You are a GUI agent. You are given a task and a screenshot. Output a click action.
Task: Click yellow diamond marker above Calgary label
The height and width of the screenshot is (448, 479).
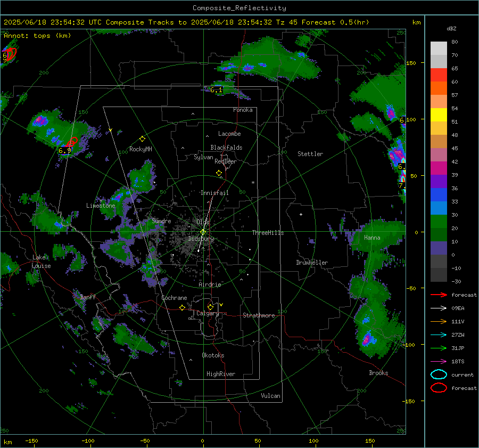pos(210,307)
